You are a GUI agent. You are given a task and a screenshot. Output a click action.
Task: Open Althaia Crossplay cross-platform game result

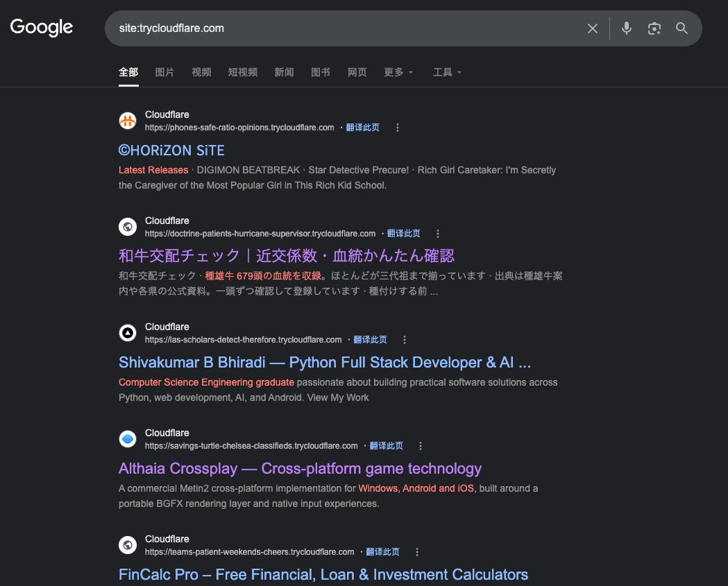click(x=300, y=469)
